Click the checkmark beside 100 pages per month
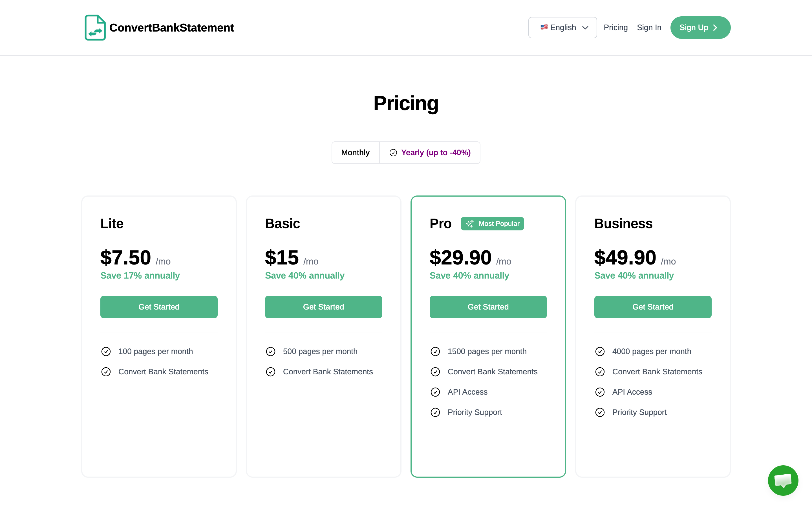The height and width of the screenshot is (507, 812). coord(106,352)
